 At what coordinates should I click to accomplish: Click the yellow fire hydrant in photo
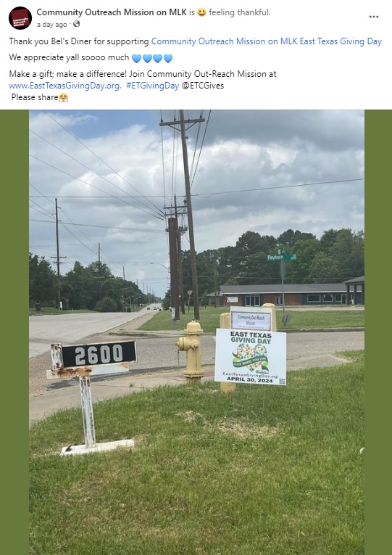[191, 350]
